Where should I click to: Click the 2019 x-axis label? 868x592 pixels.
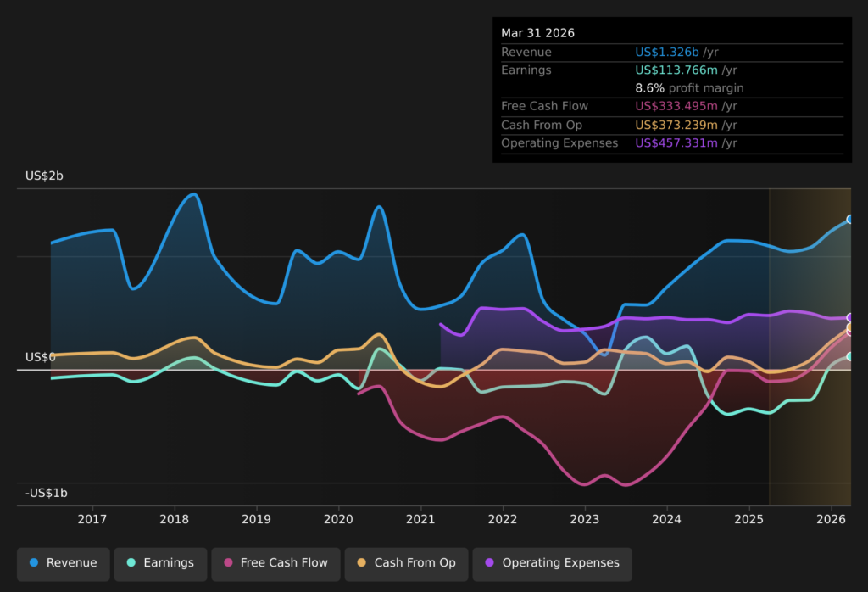[x=256, y=519]
